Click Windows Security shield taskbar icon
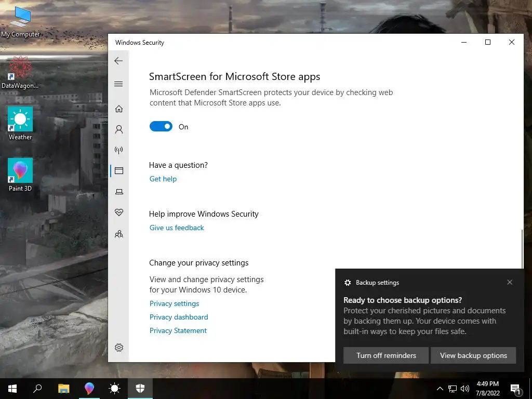The image size is (532, 399). pos(140,389)
